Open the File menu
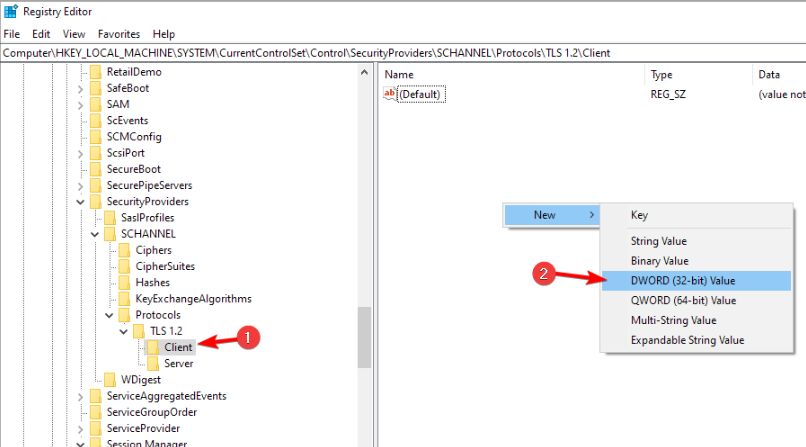The height and width of the screenshot is (447, 806). click(11, 34)
